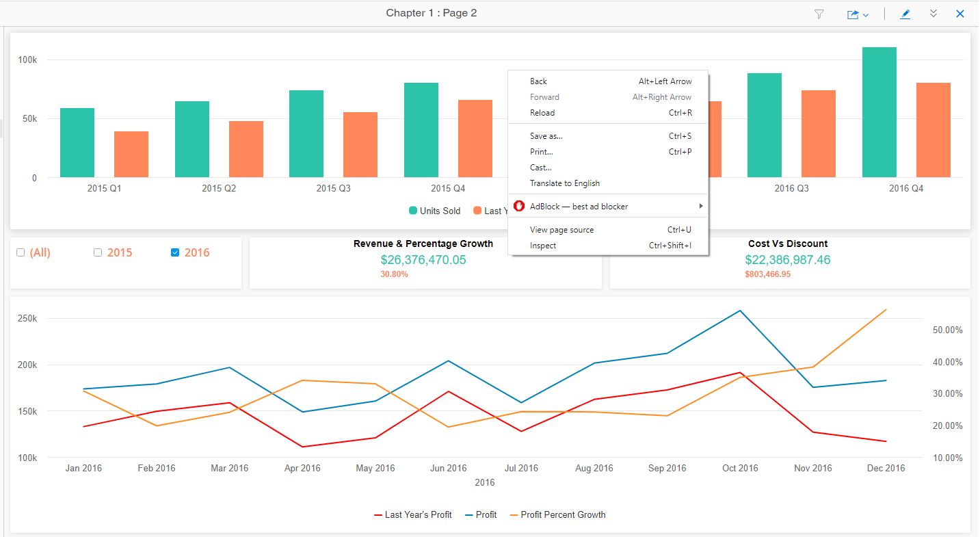Click revenue value $26,376,470.05

coord(423,260)
